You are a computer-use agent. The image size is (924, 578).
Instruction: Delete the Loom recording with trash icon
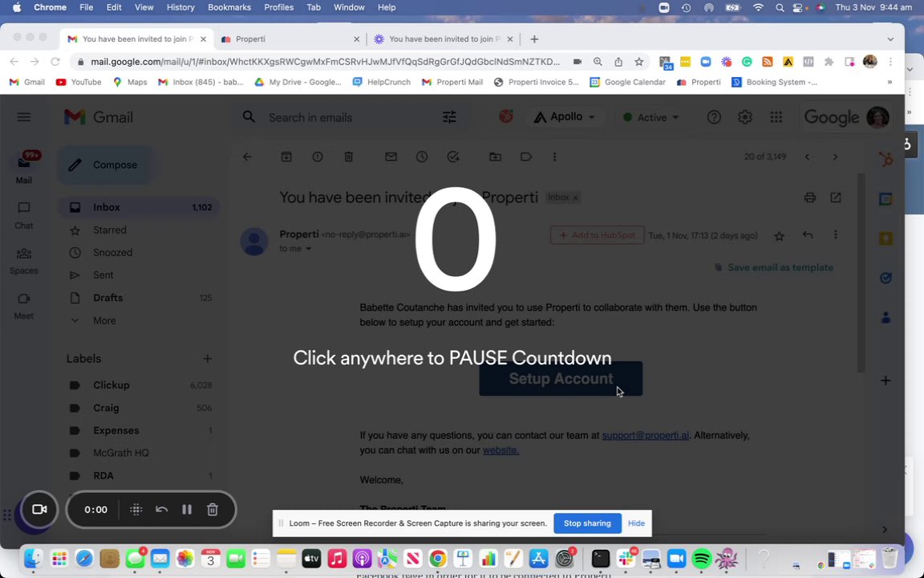click(x=213, y=510)
